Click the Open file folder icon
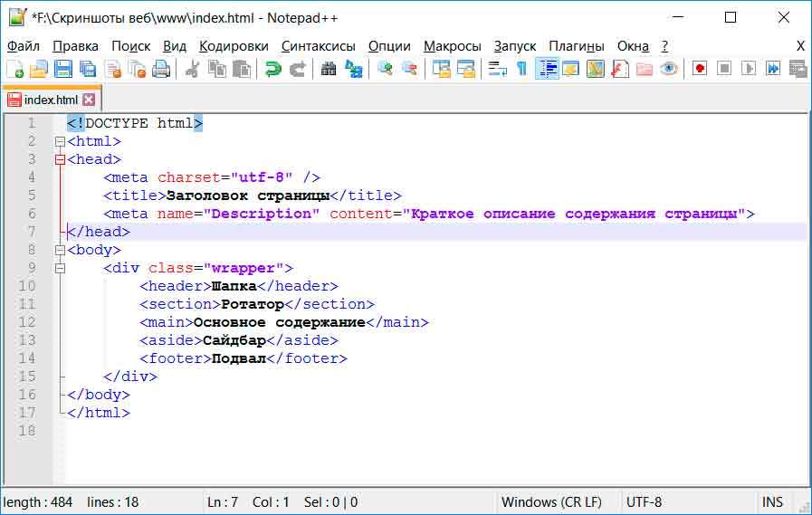This screenshot has height=515, width=812. (x=39, y=69)
